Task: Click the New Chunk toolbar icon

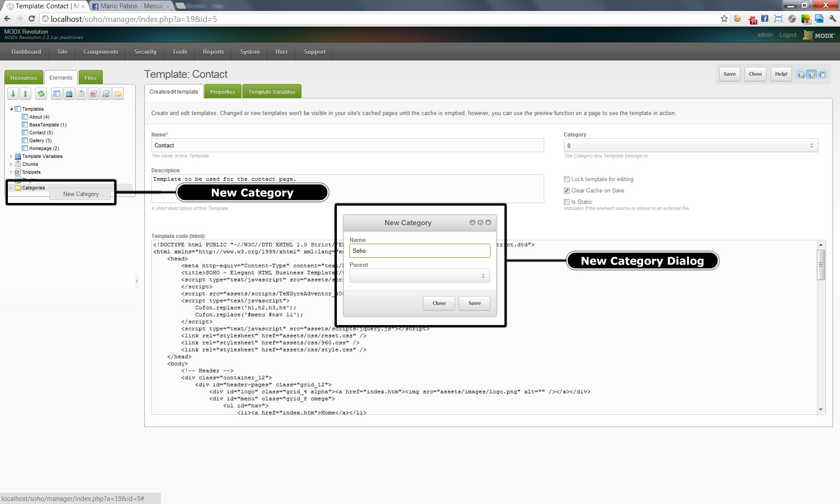Action: coord(81,93)
